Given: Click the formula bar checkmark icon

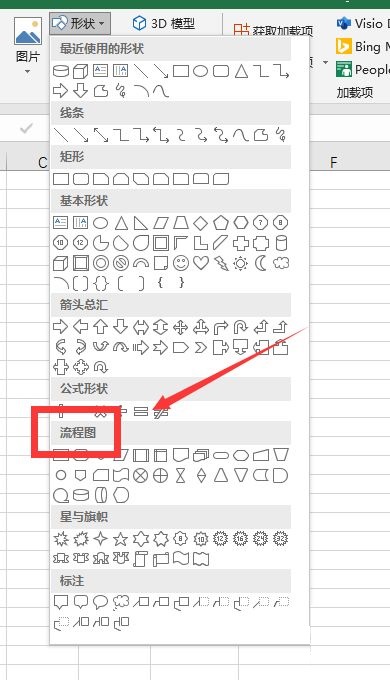Looking at the screenshot, I should 26,128.
